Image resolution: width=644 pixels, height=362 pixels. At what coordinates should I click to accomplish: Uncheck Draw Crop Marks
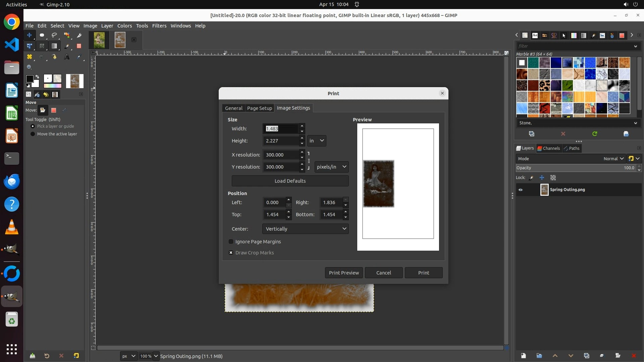(231, 253)
